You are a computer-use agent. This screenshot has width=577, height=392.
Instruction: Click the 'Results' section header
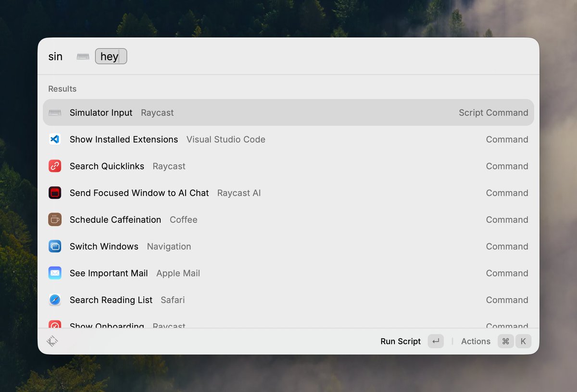click(63, 89)
